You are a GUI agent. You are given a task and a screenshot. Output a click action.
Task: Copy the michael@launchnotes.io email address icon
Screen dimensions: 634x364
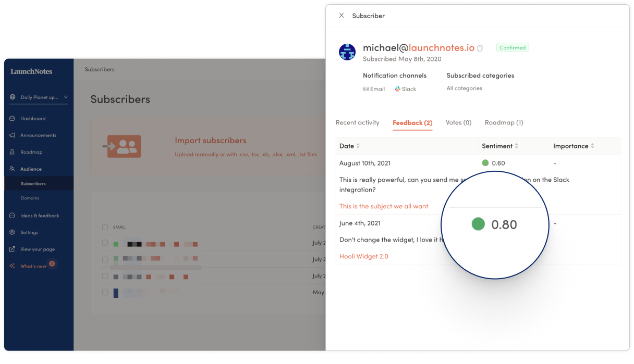point(480,48)
